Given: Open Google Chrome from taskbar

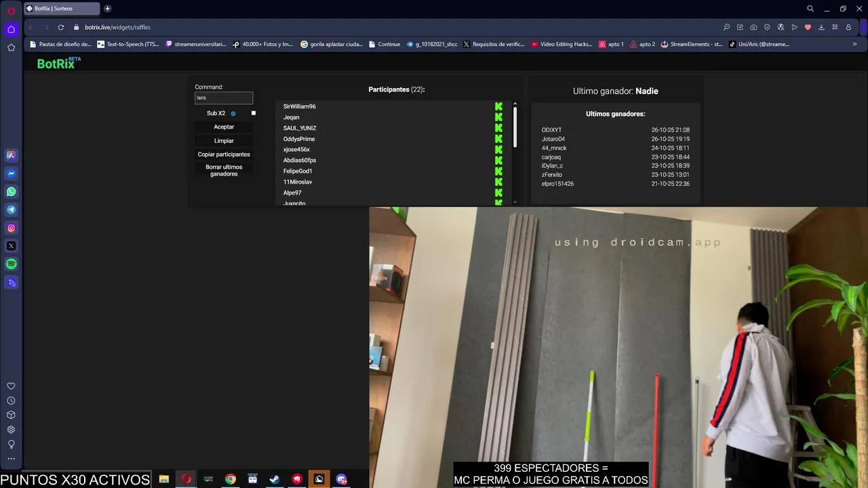Looking at the screenshot, I should click(231, 479).
